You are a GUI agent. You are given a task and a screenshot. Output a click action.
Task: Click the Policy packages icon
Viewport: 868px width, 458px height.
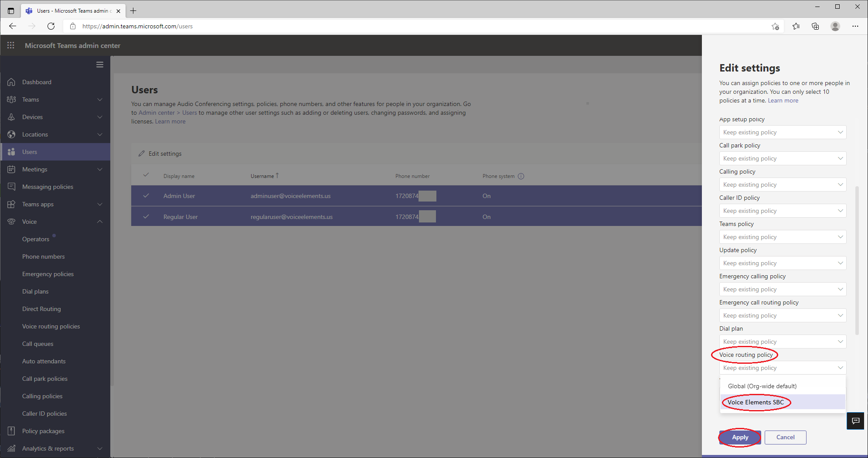11,431
